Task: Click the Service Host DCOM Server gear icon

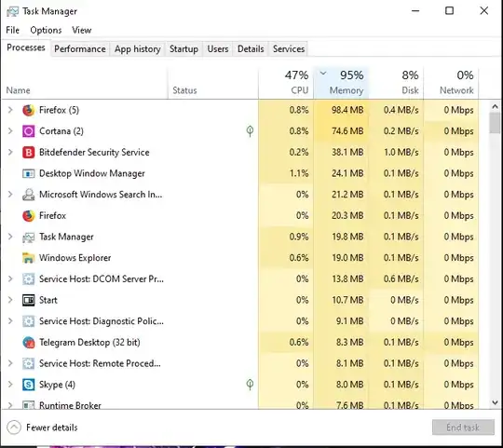Action: [x=28, y=279]
